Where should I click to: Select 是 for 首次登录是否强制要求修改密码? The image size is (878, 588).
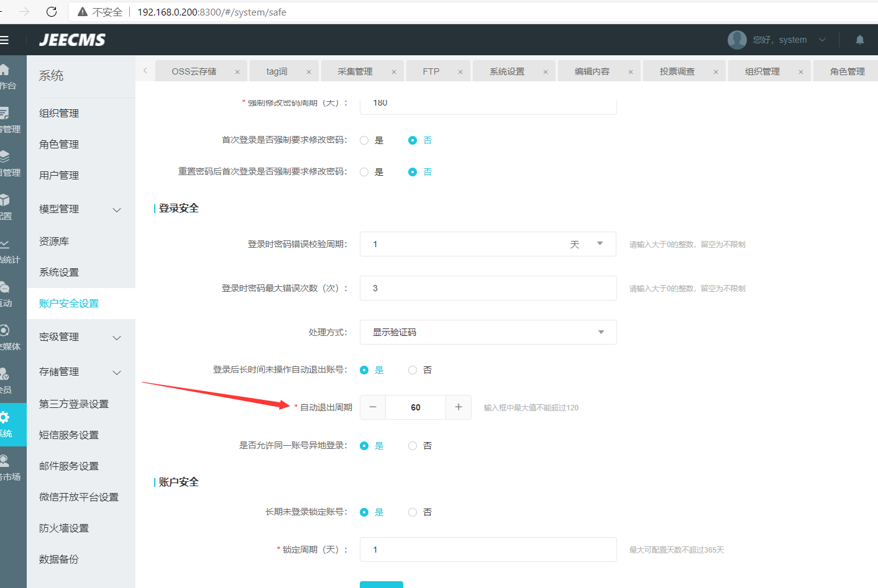[x=364, y=140]
